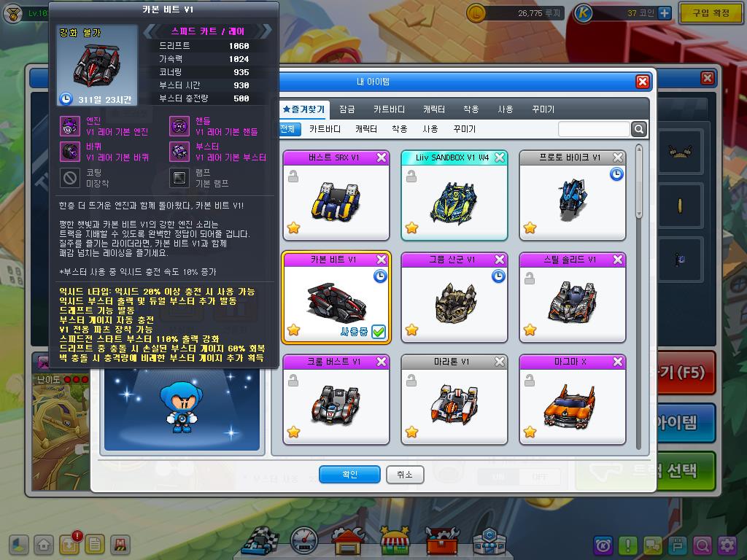Remove 버스트 SRX V1 from favorites via X
The image size is (747, 560).
382,157
